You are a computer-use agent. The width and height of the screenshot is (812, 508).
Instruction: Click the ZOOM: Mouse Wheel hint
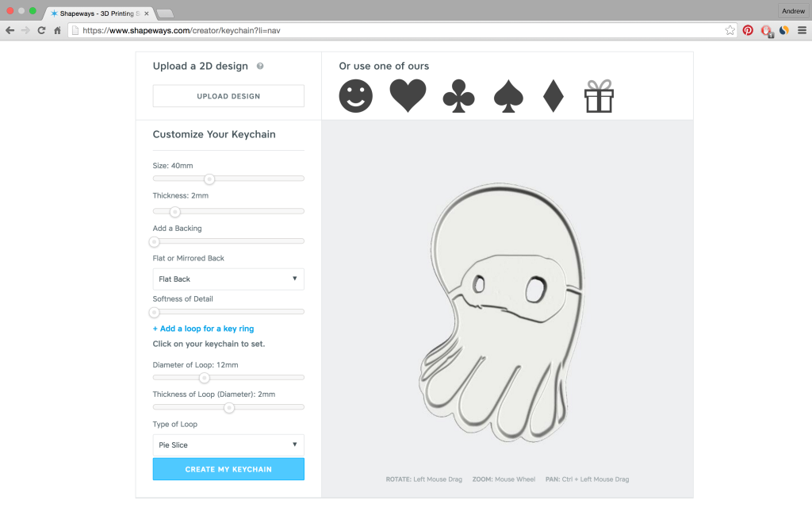tap(504, 479)
